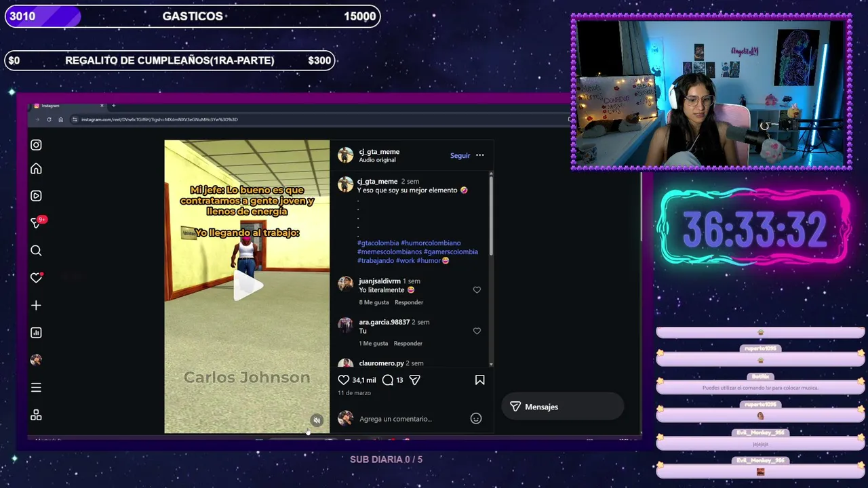The height and width of the screenshot is (488, 868).
Task: Open a new browser tab with plus
Action: point(113,106)
